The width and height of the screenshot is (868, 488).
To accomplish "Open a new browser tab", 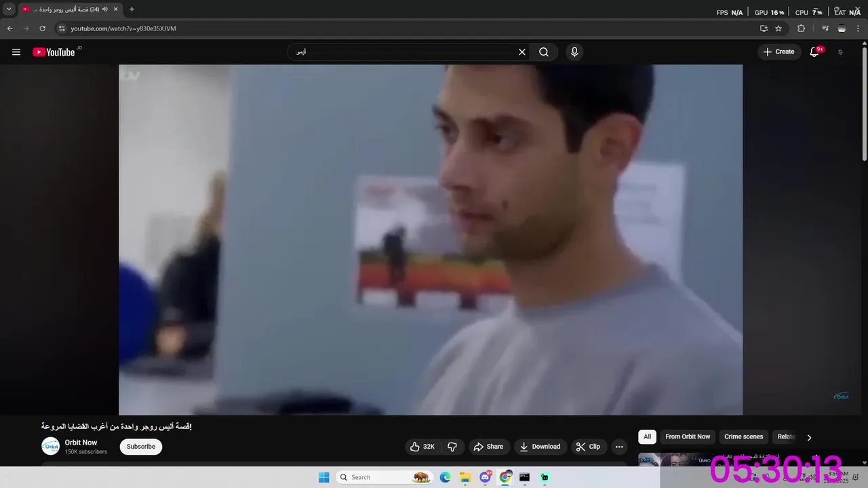I will pos(132,9).
